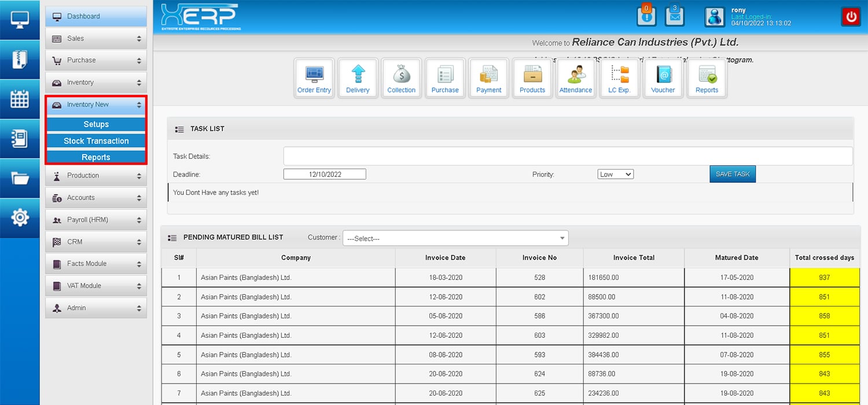Open the Customer select dropdown

pyautogui.click(x=455, y=238)
